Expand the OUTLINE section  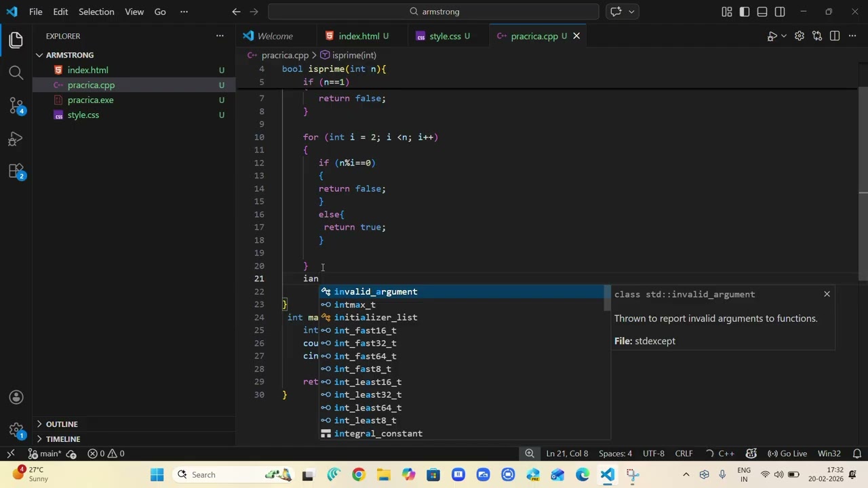click(x=134, y=424)
